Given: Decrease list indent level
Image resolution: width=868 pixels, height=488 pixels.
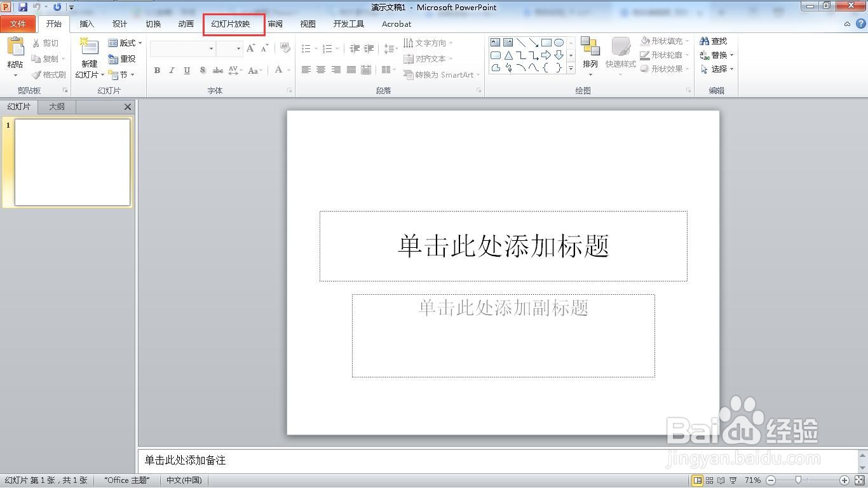Looking at the screenshot, I should click(355, 48).
